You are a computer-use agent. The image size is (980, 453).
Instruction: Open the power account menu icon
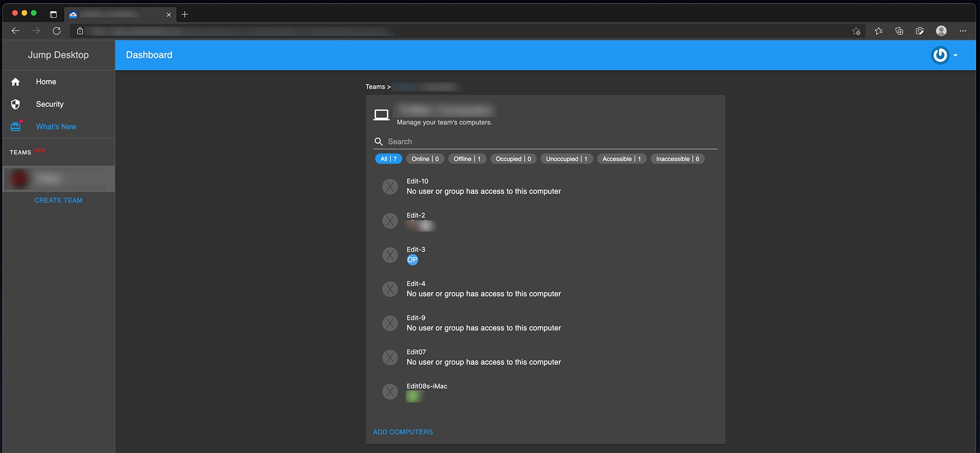[x=940, y=55]
